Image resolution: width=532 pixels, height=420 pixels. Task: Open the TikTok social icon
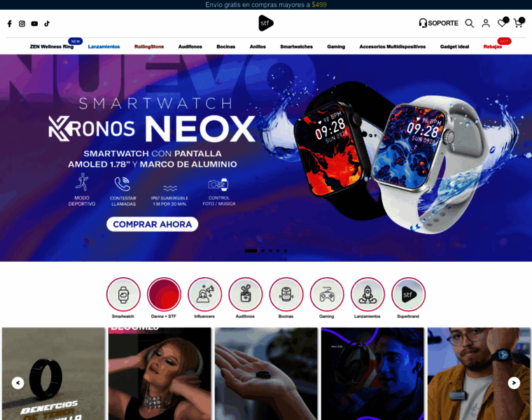(47, 23)
